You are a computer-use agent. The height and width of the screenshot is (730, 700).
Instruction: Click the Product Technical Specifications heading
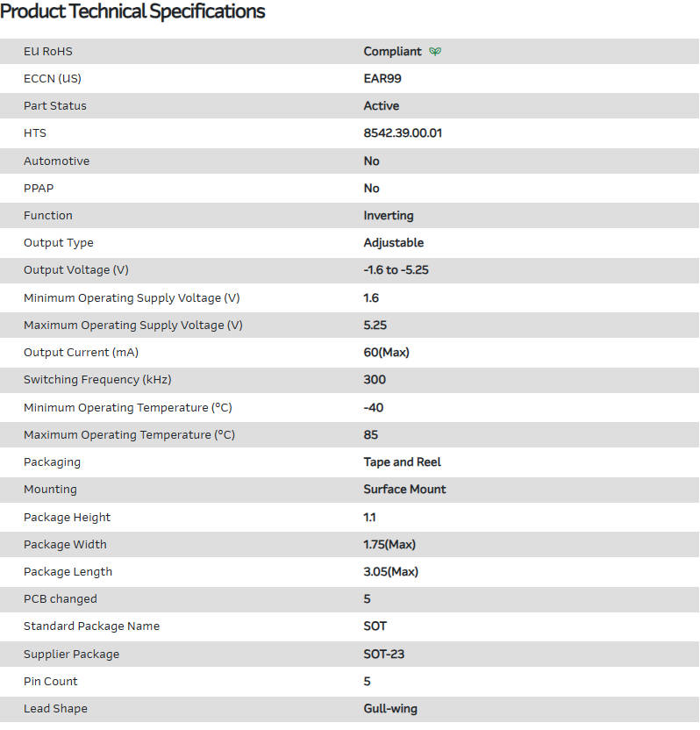(132, 11)
